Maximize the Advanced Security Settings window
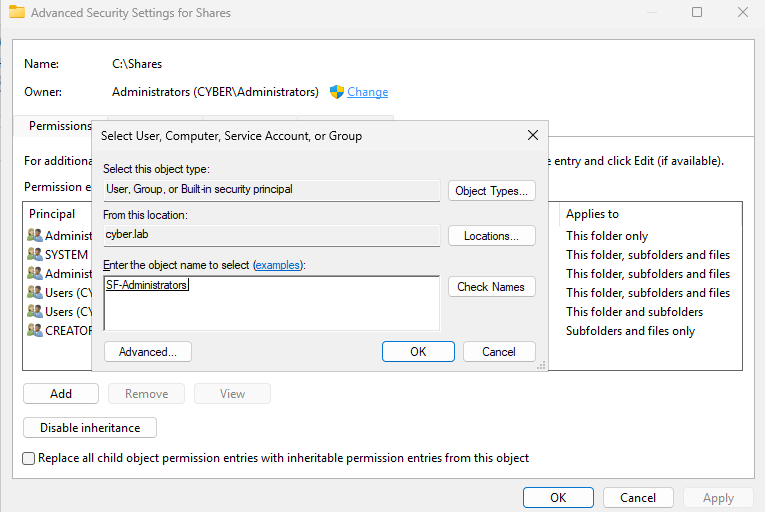This screenshot has width=765, height=512. pyautogui.click(x=697, y=13)
